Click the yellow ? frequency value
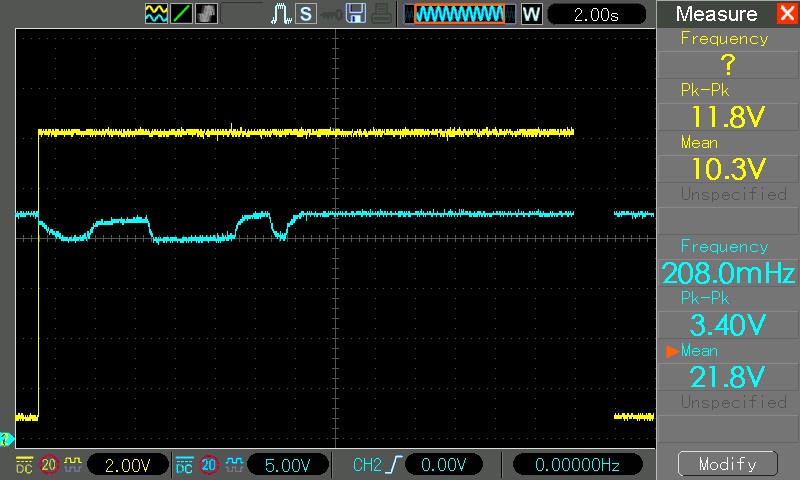This screenshot has width=800, height=480. pyautogui.click(x=728, y=65)
